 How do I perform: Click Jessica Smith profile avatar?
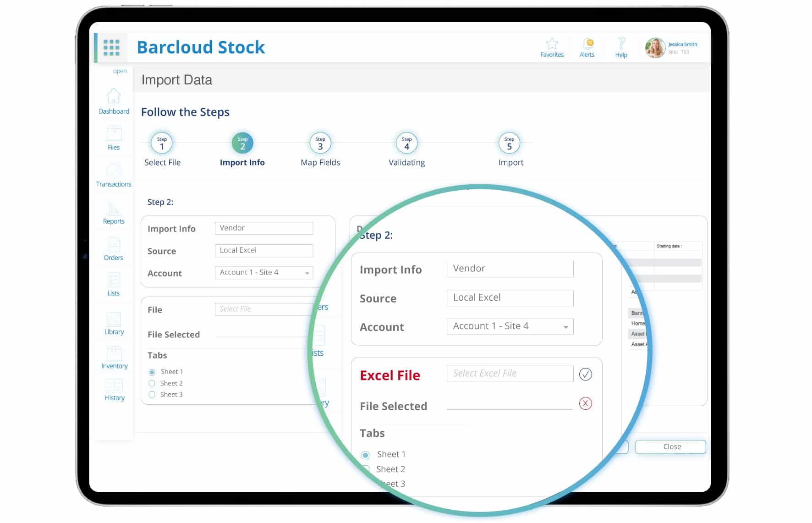[655, 48]
